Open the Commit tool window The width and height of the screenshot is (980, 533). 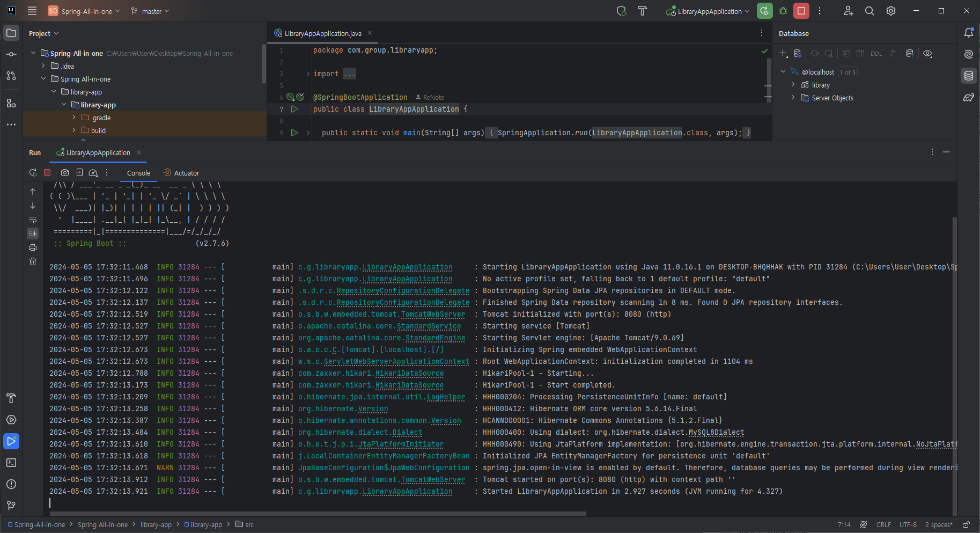tap(11, 54)
